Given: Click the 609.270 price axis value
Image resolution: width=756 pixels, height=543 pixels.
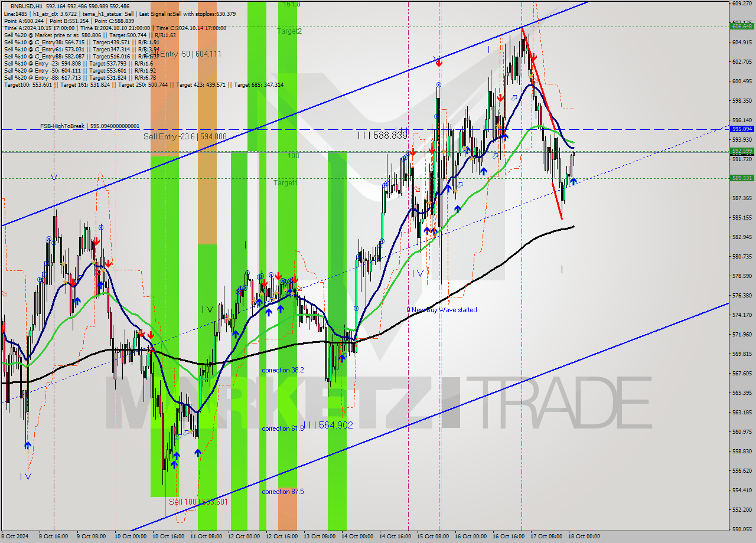Looking at the screenshot, I should (741, 3).
